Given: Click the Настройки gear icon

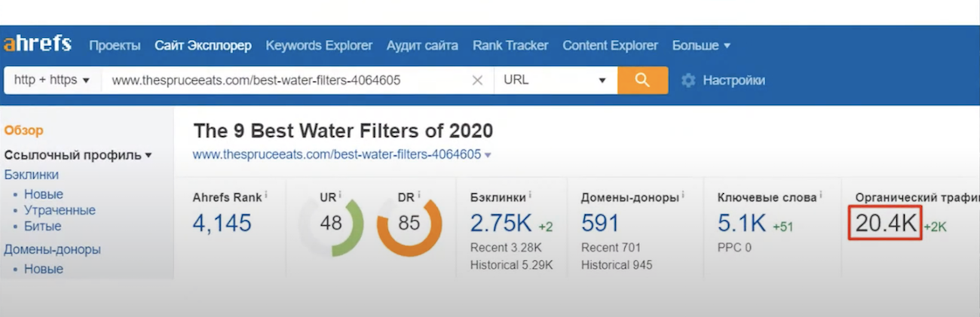Looking at the screenshot, I should tap(688, 80).
